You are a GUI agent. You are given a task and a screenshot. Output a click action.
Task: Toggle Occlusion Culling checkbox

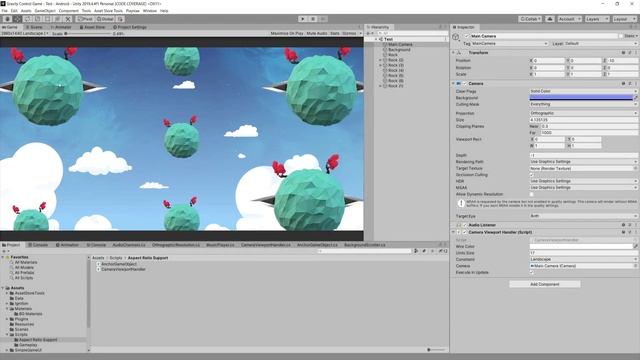(x=531, y=175)
